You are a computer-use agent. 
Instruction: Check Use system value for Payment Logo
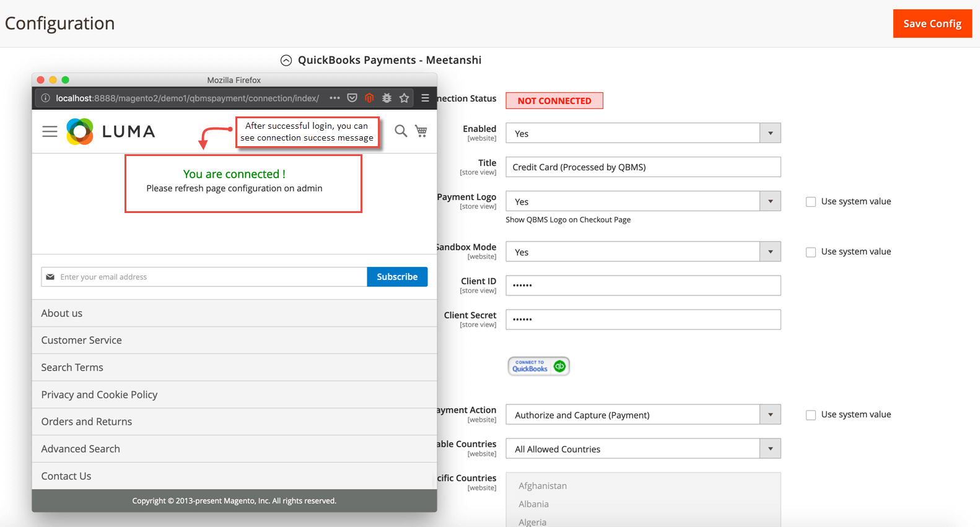(810, 202)
